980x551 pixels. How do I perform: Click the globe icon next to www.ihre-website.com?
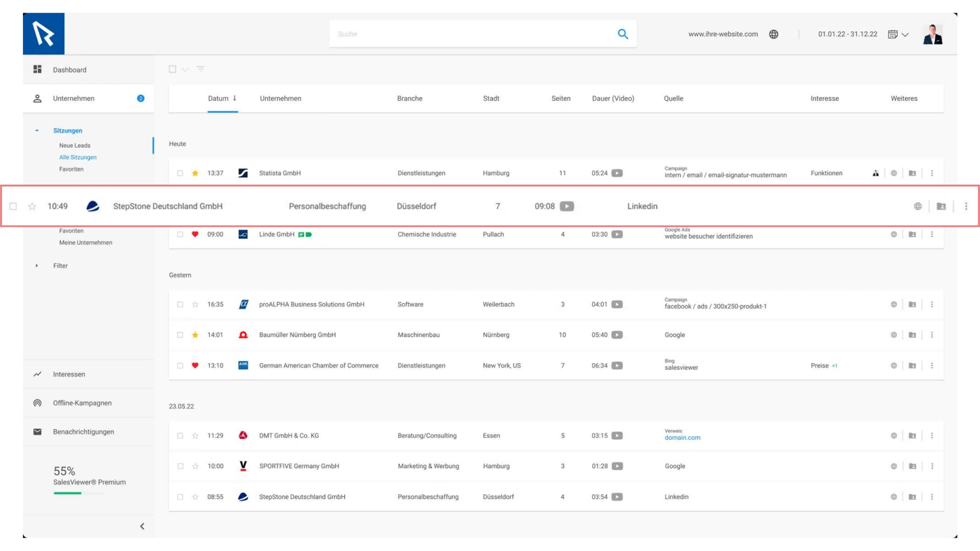pyautogui.click(x=774, y=34)
